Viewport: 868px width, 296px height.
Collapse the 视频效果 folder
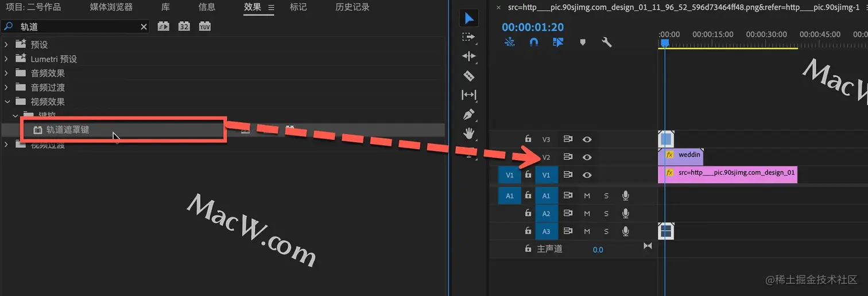6,102
